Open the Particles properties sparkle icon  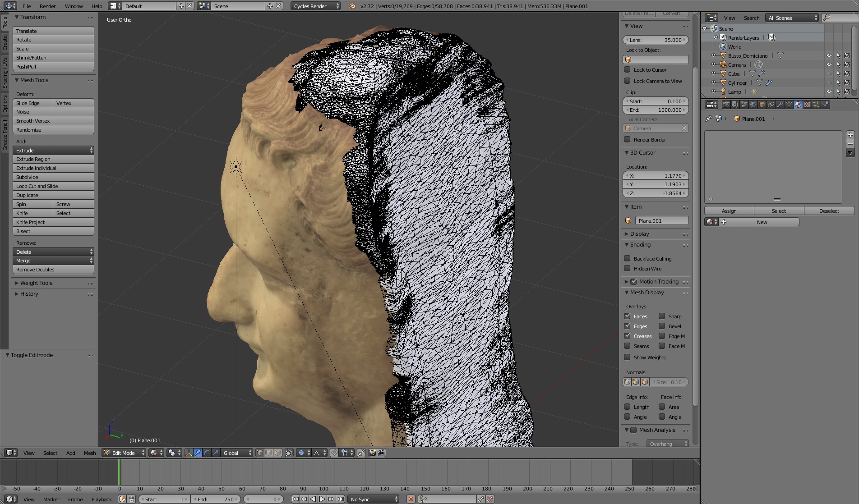click(816, 105)
